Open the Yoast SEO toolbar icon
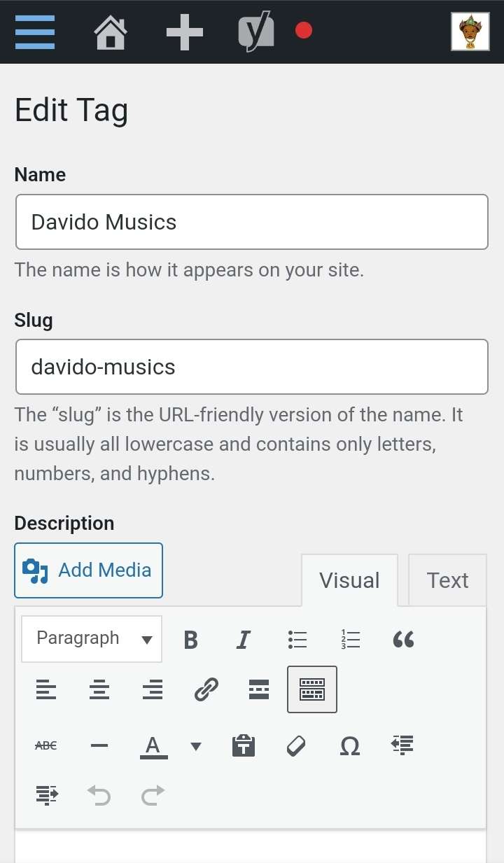Screen dimensions: 504x863 click(256, 32)
